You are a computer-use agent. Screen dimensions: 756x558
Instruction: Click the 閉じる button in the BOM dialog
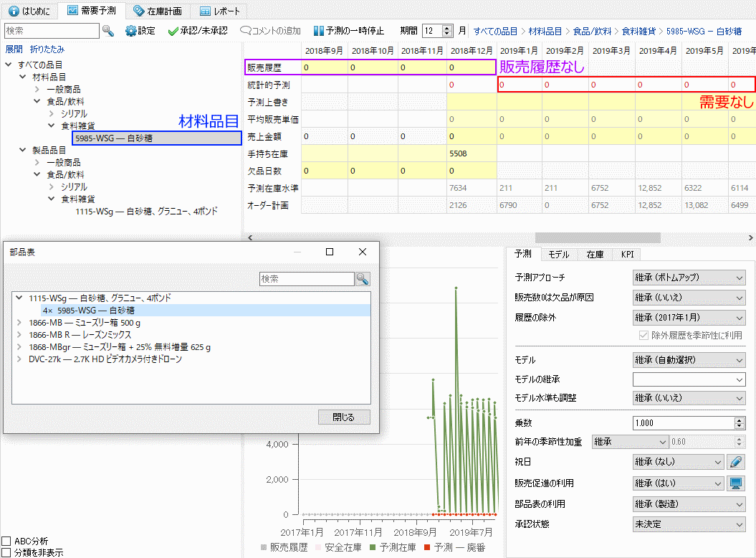tap(344, 417)
